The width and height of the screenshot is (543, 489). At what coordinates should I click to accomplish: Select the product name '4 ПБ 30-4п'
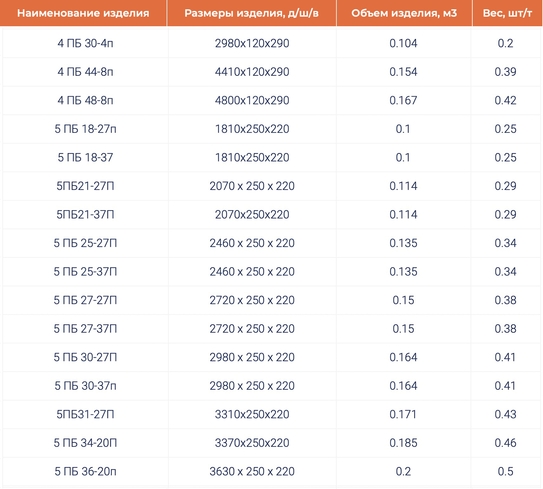(x=85, y=43)
